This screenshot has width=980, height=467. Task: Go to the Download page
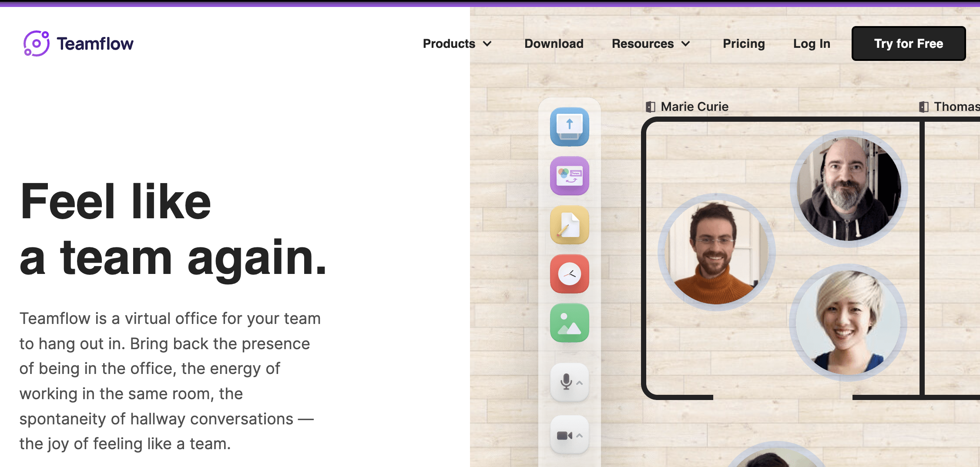click(554, 43)
